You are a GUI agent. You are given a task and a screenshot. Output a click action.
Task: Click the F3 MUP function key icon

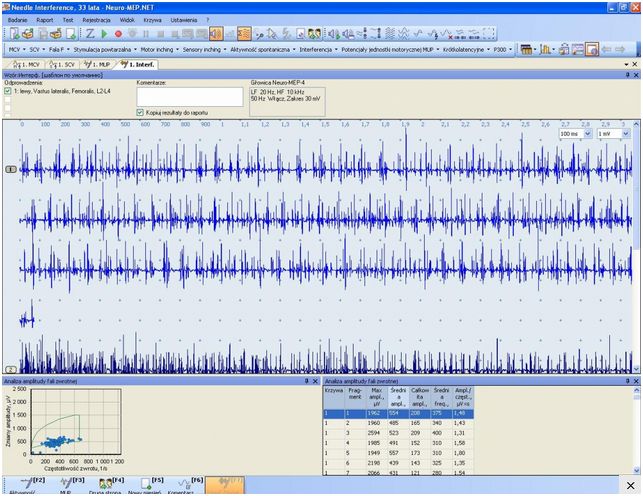point(65,483)
